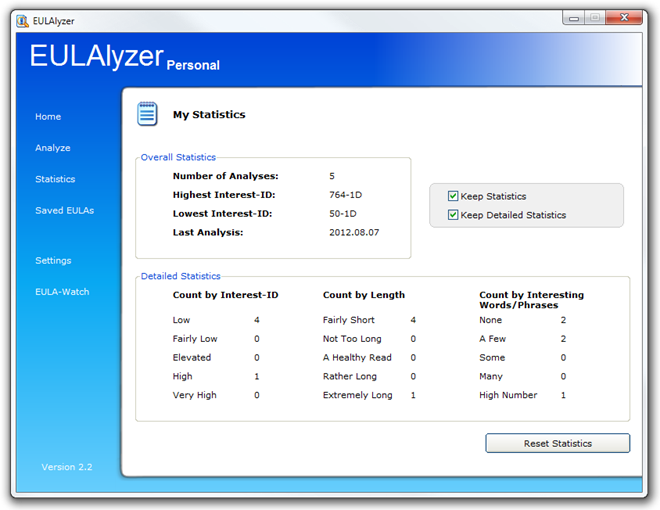Click the Detailed Statistics group title
This screenshot has height=510, width=660.
181,276
